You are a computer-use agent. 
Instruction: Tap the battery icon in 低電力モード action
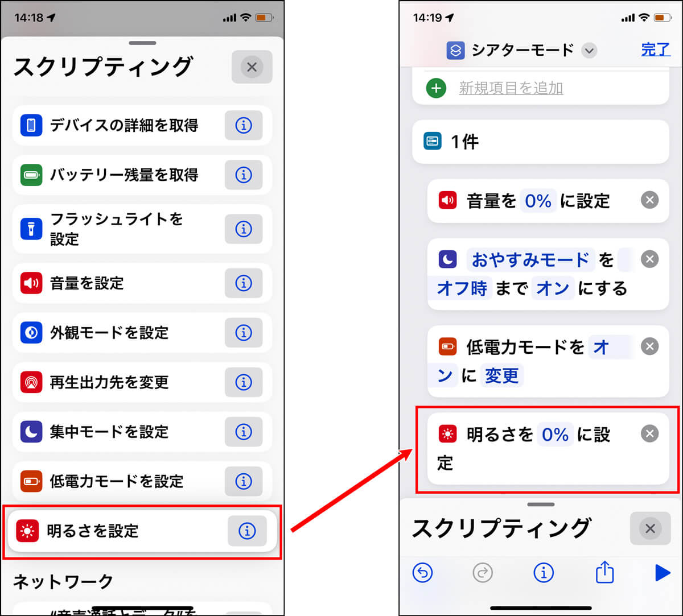tap(447, 346)
